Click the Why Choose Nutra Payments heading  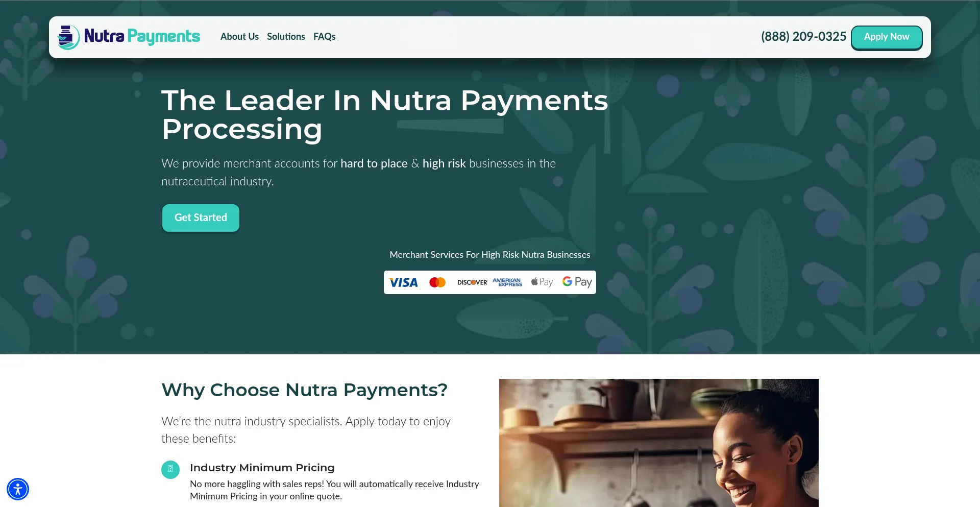304,390
